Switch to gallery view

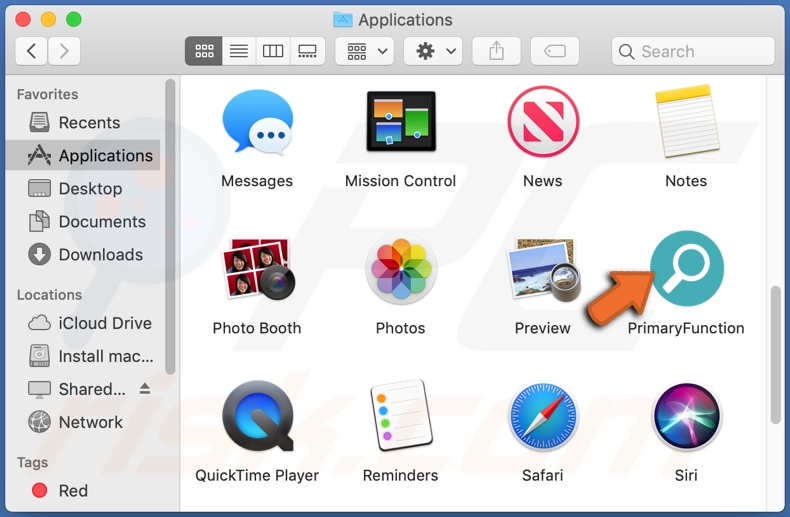point(307,51)
